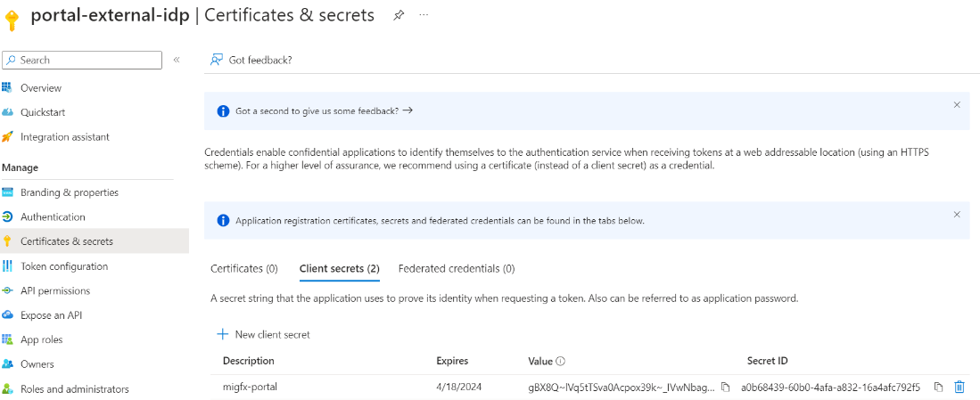This screenshot has width=980, height=400.
Task: Open Roles and administrators
Action: tap(74, 388)
